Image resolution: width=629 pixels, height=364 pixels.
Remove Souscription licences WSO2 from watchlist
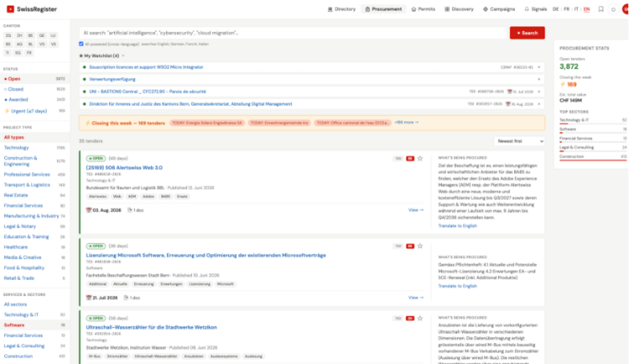pyautogui.click(x=538, y=67)
